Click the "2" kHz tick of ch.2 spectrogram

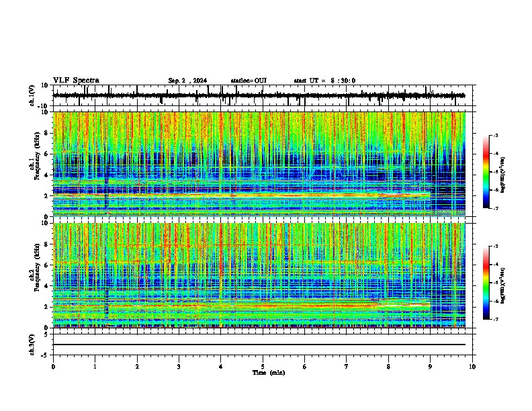click(x=46, y=307)
